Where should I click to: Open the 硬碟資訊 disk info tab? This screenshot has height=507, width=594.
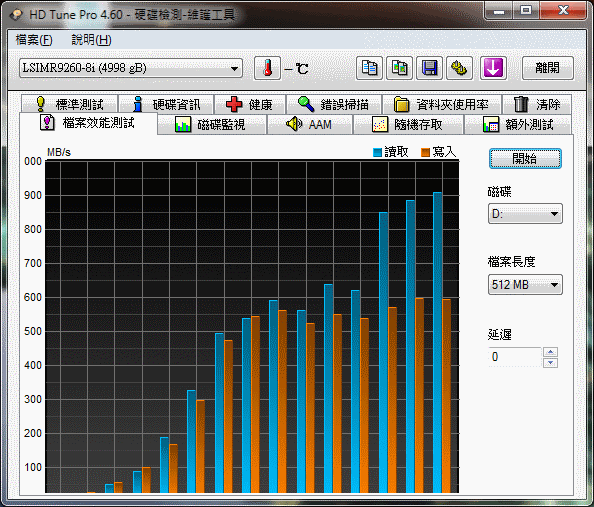pos(166,104)
